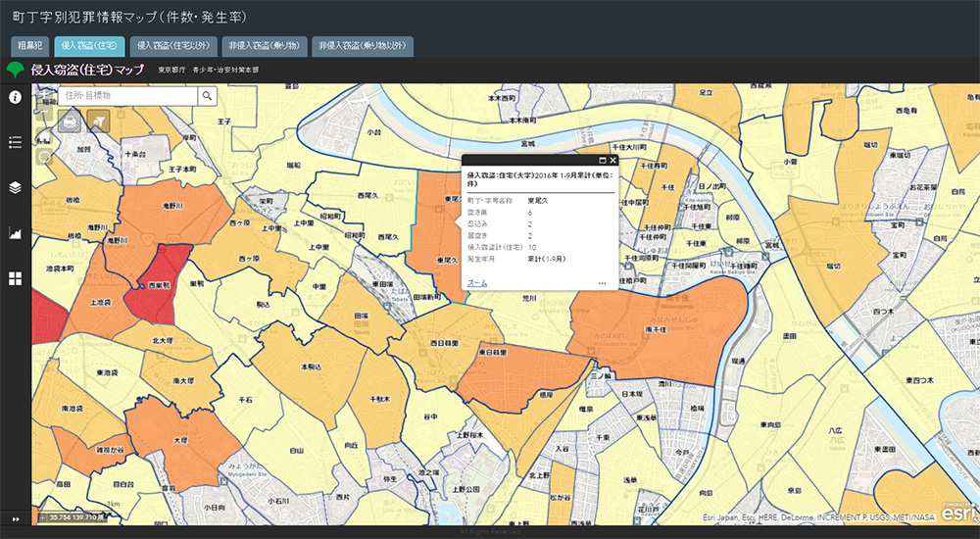Maximize the popup info window
This screenshot has height=539, width=980.
click(602, 160)
